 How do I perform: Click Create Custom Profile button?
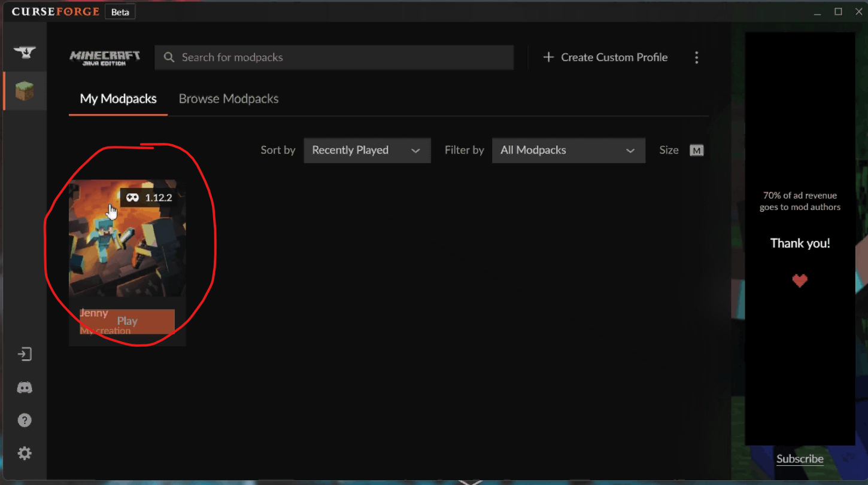605,57
